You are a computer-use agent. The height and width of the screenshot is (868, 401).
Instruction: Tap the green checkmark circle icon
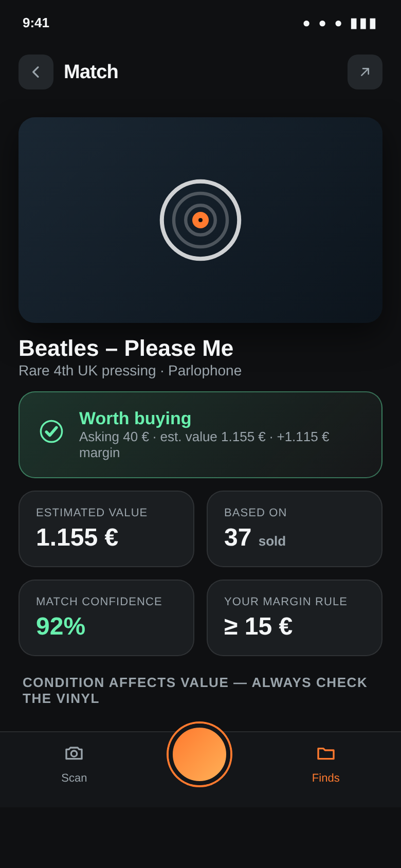[51, 431]
